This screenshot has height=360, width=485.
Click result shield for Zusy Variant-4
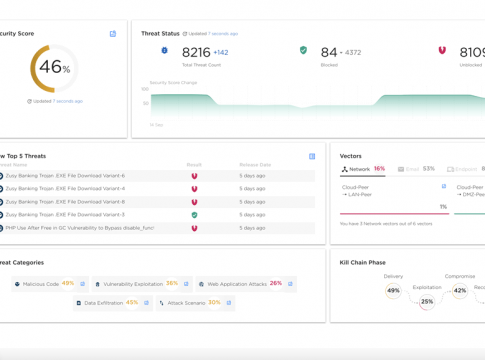tap(194, 189)
